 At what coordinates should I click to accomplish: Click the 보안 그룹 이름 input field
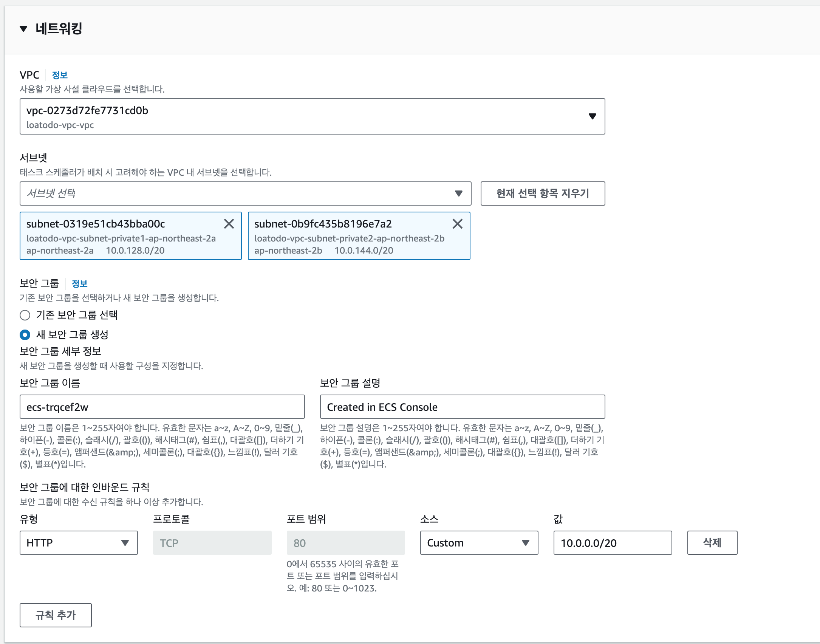(x=162, y=407)
